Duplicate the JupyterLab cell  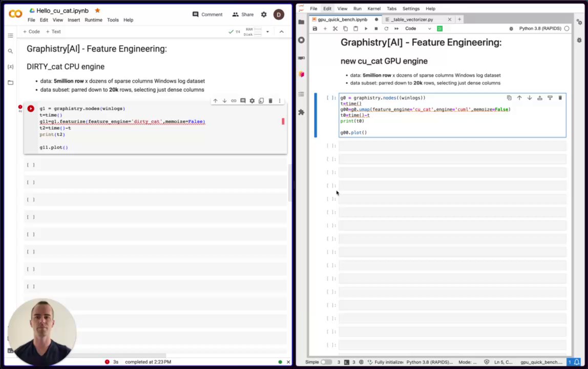click(509, 98)
